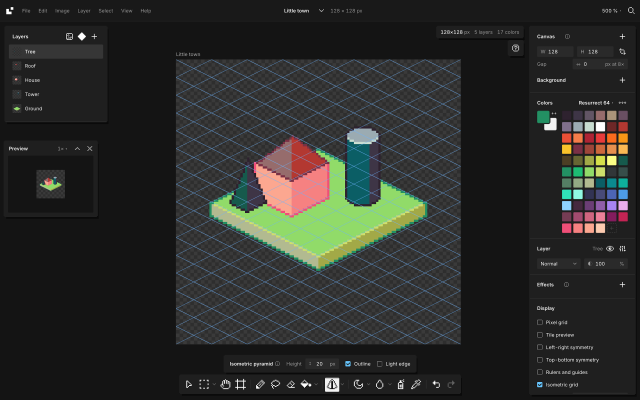The image size is (640, 400).
Task: Enable Top-bottom symmetry checkbox
Action: click(540, 360)
